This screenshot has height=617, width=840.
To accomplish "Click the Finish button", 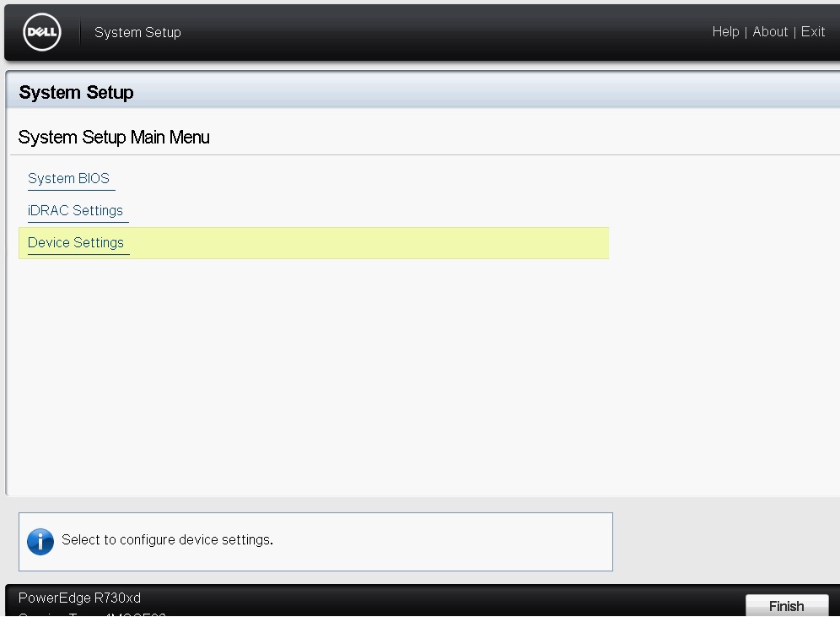I will click(x=786, y=606).
